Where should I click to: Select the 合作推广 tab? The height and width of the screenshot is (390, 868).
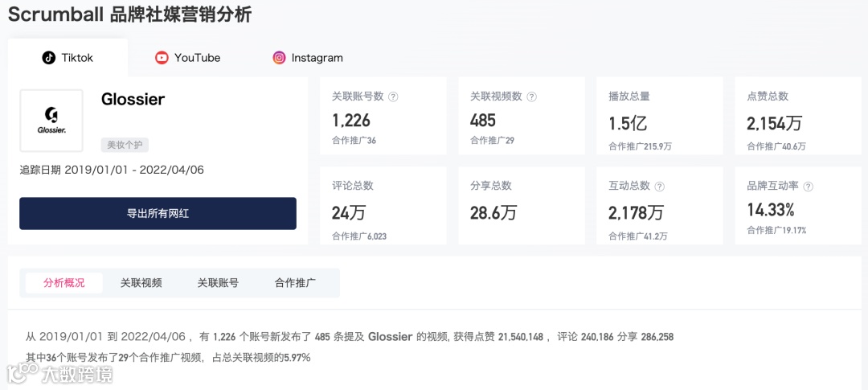pos(295,283)
